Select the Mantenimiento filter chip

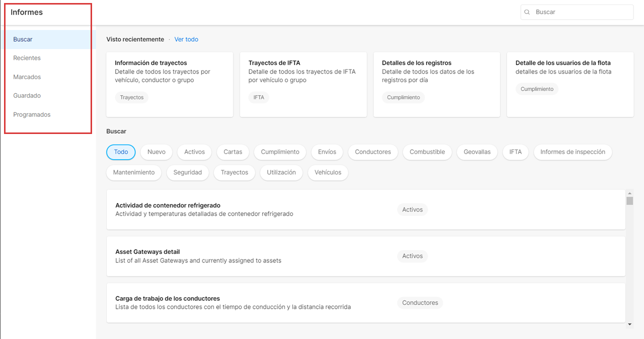click(x=134, y=172)
